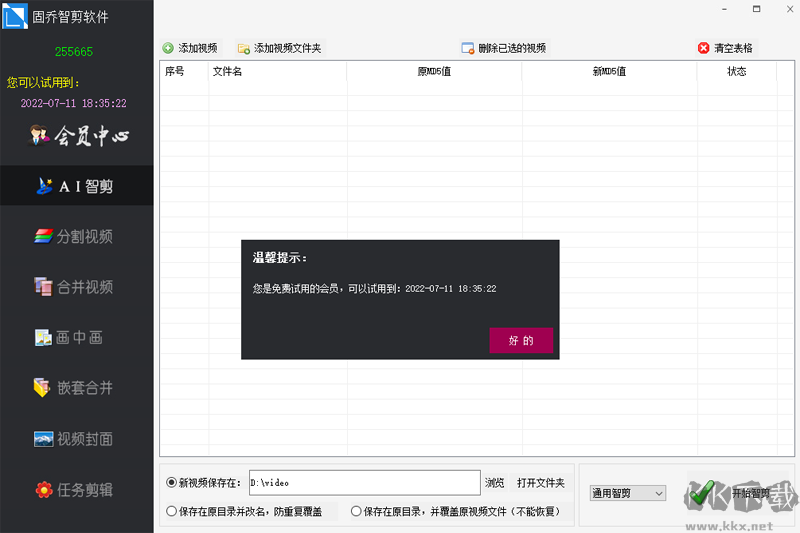This screenshot has height=533, width=800.
Task: Click the 固乔智剪软件 logo icon
Action: (15, 16)
